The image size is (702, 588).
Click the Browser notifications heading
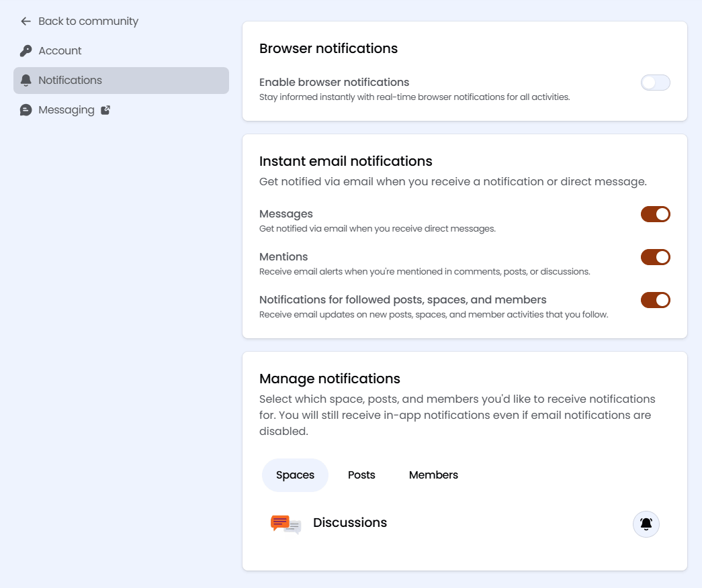click(328, 48)
